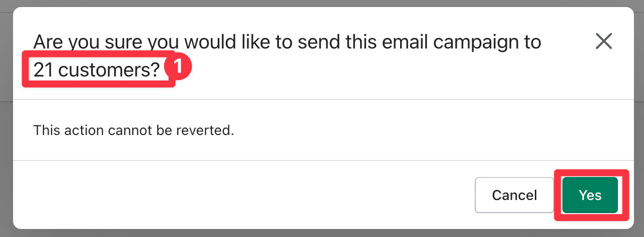Close the dialog with the X icon

[x=604, y=41]
